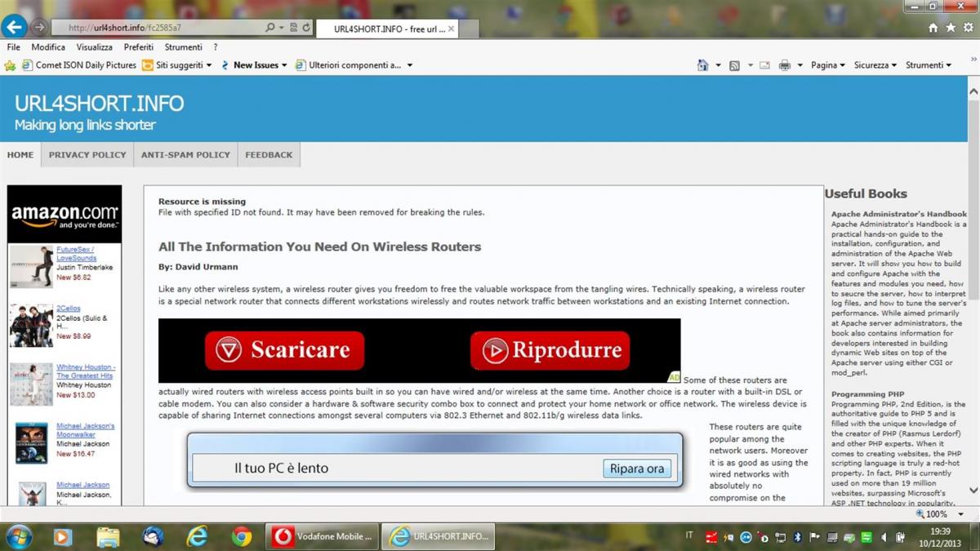The height and width of the screenshot is (551, 980).
Task: Expand the Sicurezza dropdown menu
Action: 875,65
